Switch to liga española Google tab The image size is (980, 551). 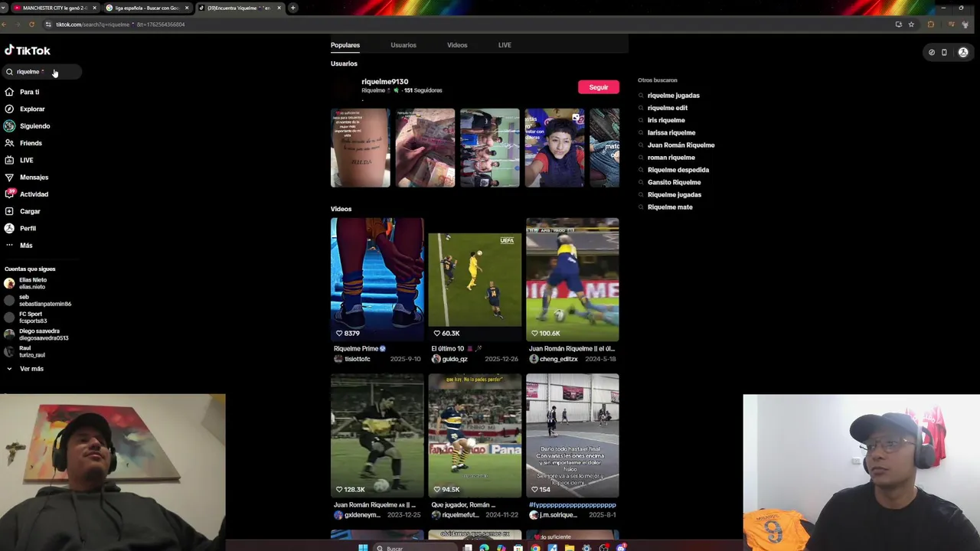[x=146, y=8]
